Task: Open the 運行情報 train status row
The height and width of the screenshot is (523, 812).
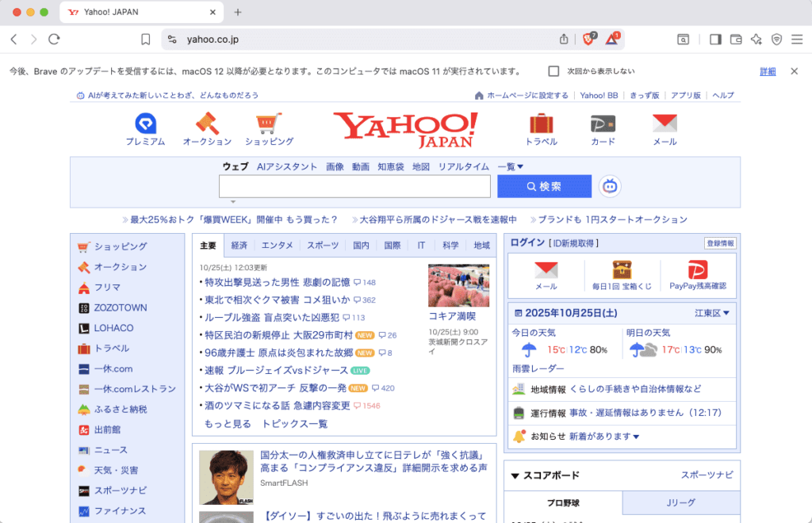Action: pyautogui.click(x=622, y=413)
